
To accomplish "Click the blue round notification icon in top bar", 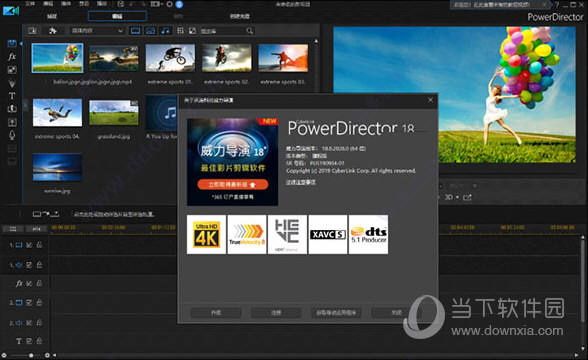I will point(179,4).
